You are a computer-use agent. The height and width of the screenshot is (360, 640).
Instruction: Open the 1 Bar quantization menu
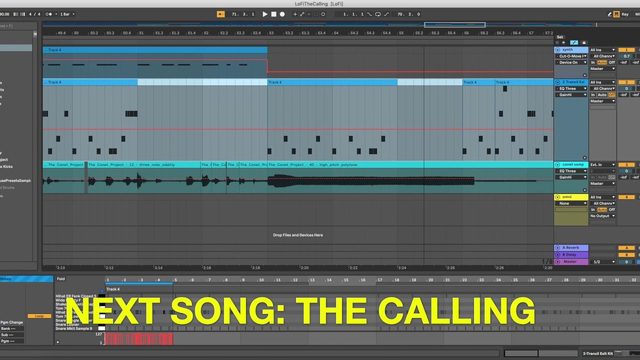pyautogui.click(x=67, y=14)
